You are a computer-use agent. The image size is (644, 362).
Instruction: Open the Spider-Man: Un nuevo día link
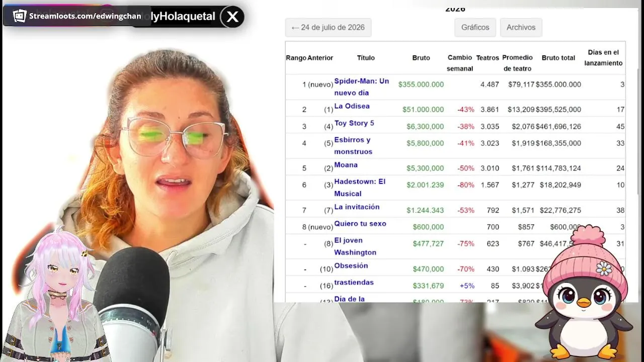(x=361, y=86)
